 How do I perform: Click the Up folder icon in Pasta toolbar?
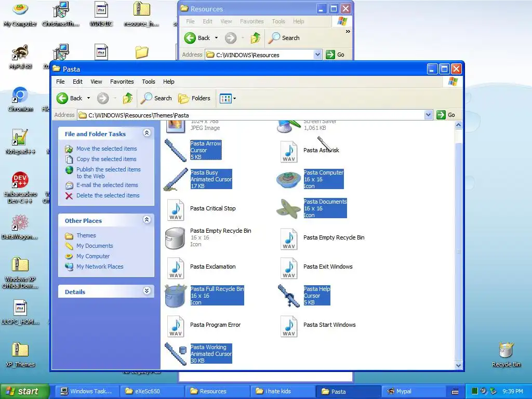(128, 98)
